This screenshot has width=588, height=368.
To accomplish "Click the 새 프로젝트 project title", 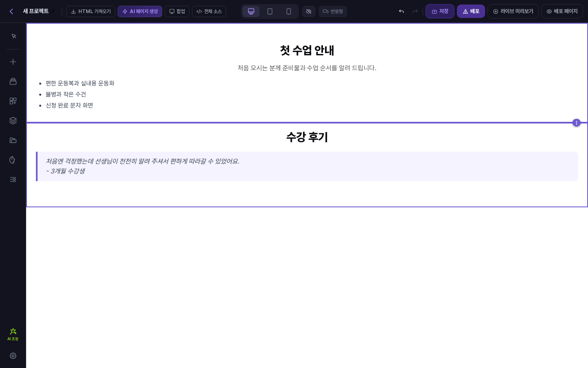I will pyautogui.click(x=36, y=11).
